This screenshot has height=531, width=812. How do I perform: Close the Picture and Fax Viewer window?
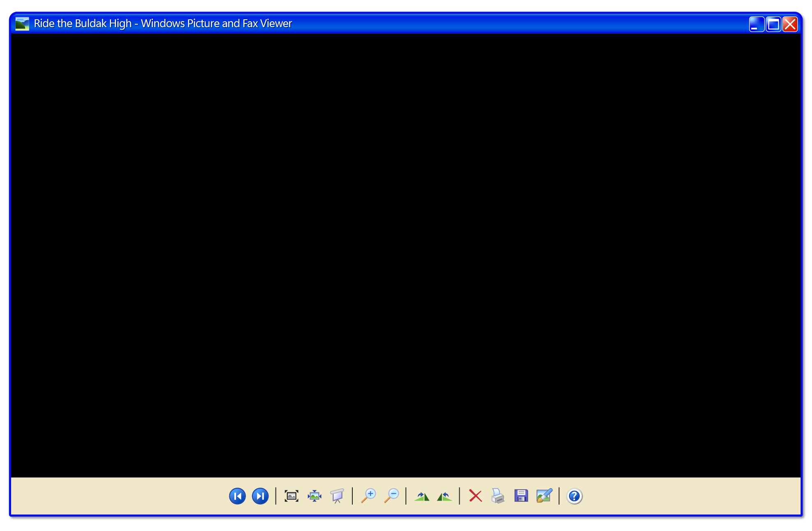(790, 24)
